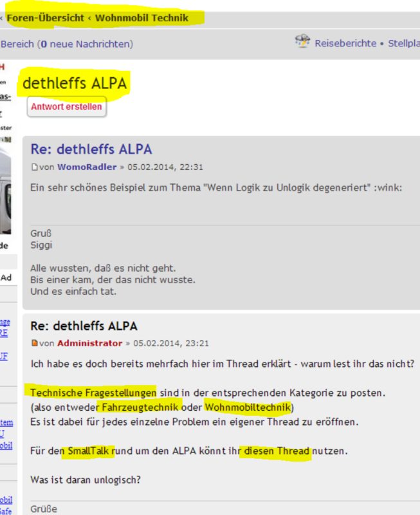Click the orange post icon before Administrator's byline

coord(35,344)
